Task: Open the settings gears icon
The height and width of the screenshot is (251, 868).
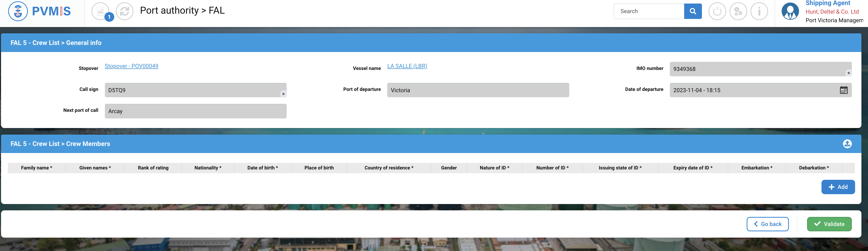Action: click(x=738, y=11)
